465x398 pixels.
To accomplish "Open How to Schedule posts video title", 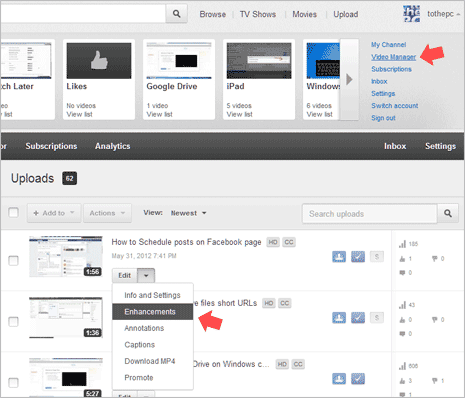I will (186, 242).
